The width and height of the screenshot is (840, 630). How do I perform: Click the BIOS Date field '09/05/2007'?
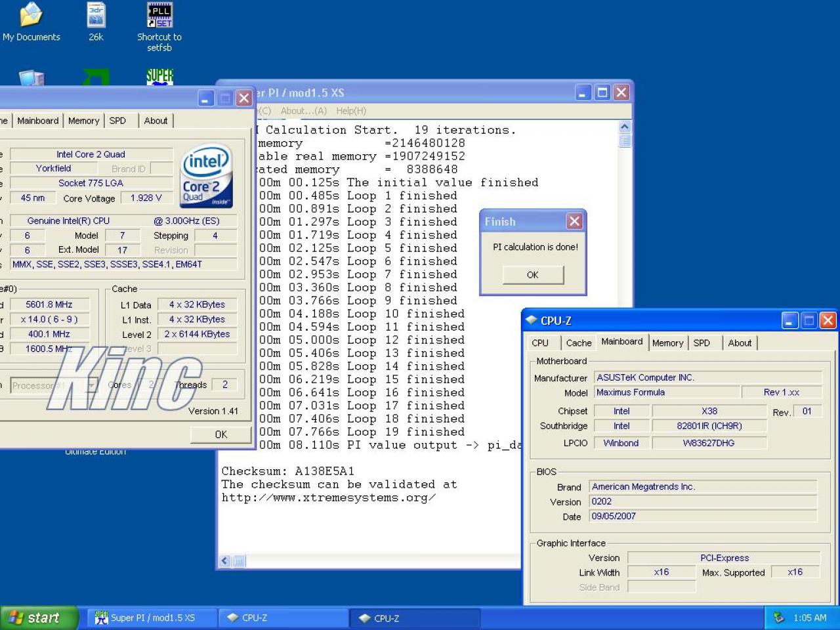[703, 516]
